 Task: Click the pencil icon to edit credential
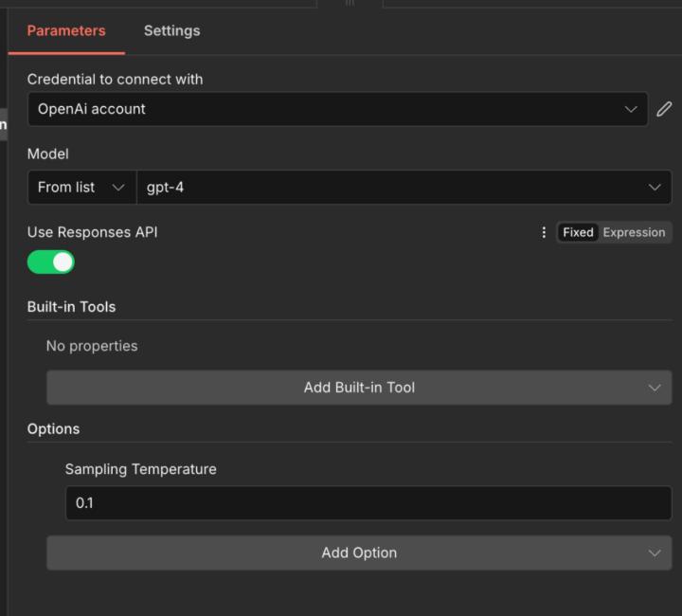[x=664, y=109]
